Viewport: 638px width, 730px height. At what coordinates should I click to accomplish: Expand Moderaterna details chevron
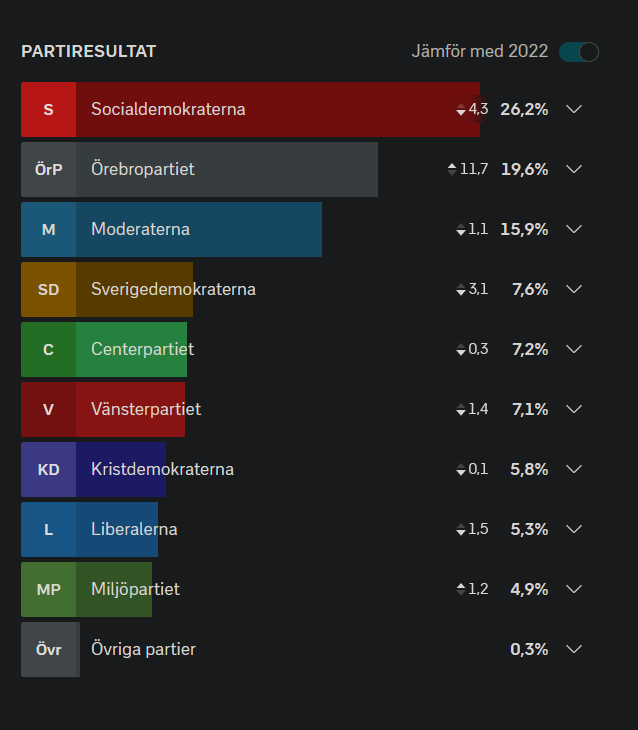(574, 230)
